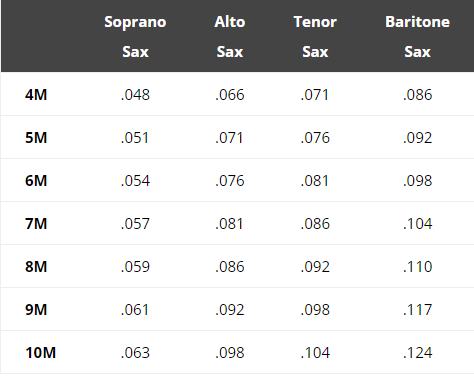Click the 10M Baritone value .124

(x=418, y=353)
